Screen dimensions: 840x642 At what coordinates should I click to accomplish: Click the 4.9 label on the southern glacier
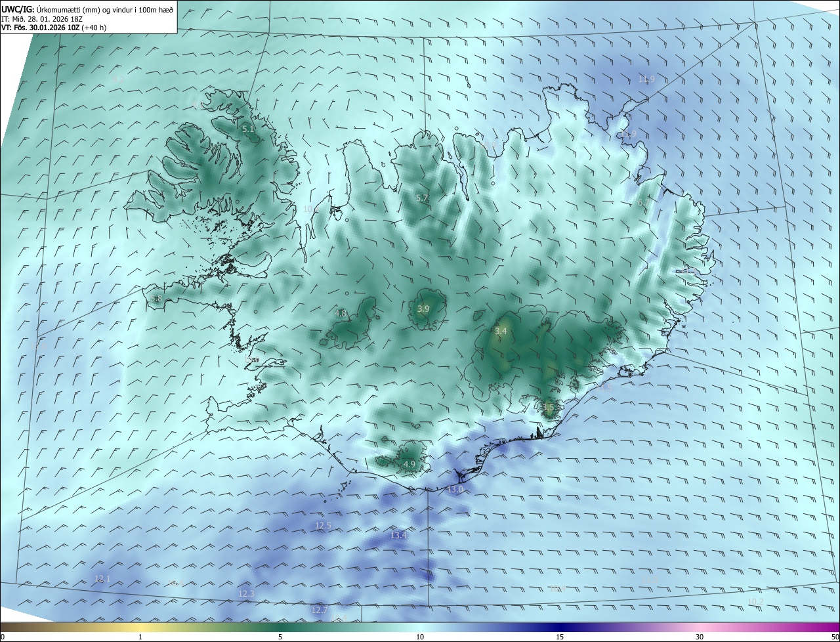[x=409, y=464]
